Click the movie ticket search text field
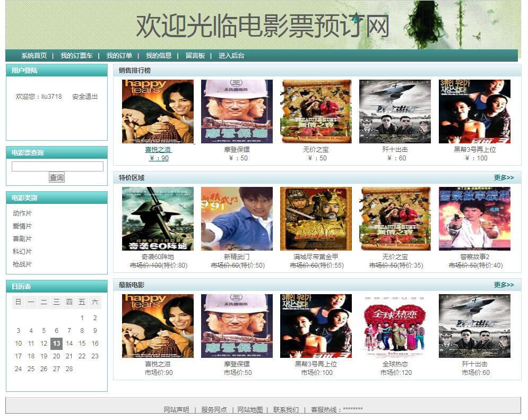The image size is (528, 420). pyautogui.click(x=57, y=167)
